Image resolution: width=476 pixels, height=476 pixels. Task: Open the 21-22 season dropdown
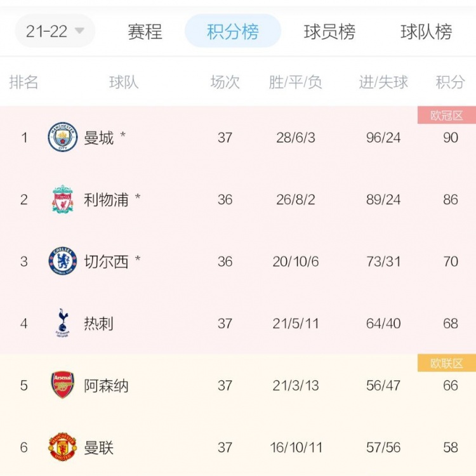(x=55, y=31)
